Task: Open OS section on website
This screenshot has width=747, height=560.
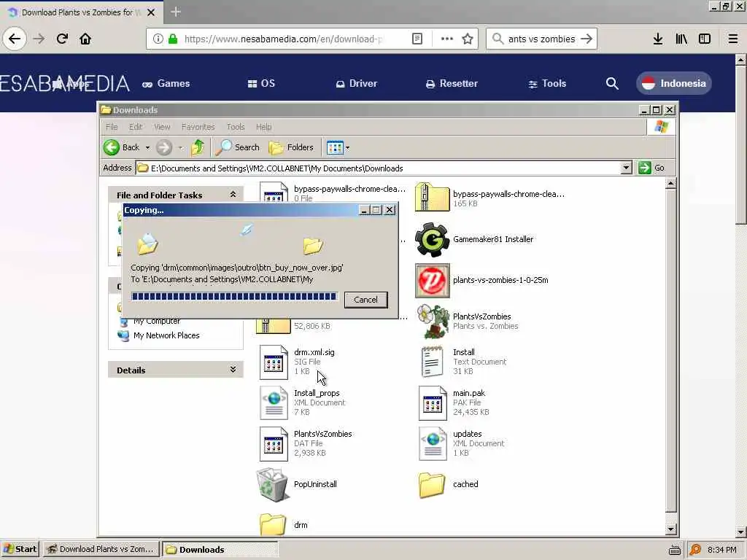Action: (262, 83)
